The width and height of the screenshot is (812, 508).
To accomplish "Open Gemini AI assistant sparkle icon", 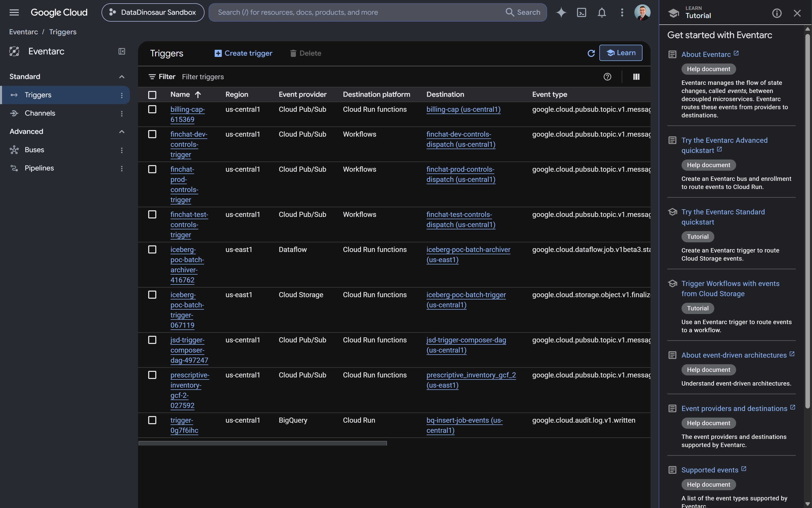I will [x=561, y=12].
